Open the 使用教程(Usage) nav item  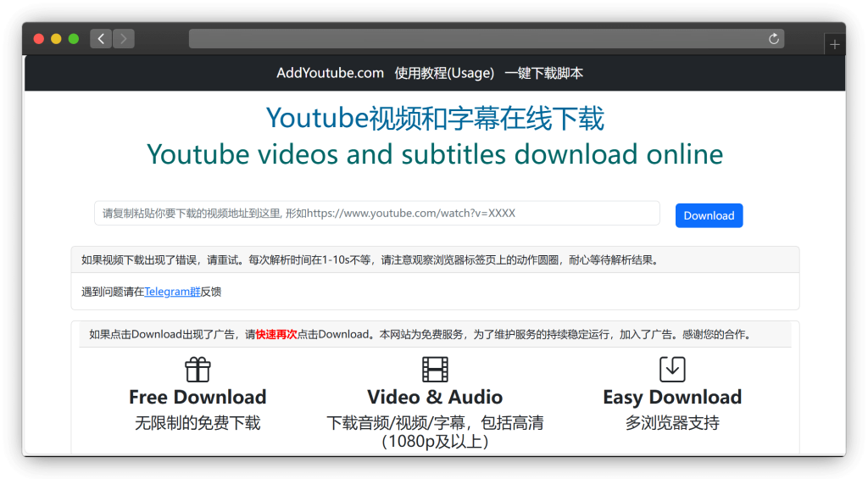[444, 73]
